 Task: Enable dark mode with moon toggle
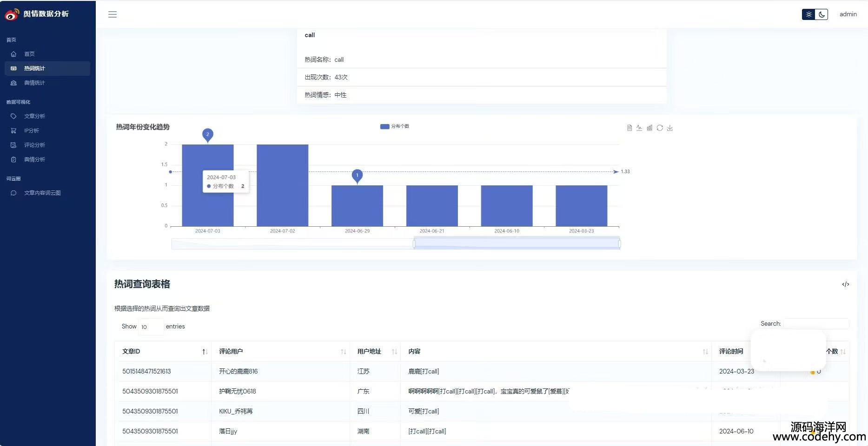click(x=822, y=14)
